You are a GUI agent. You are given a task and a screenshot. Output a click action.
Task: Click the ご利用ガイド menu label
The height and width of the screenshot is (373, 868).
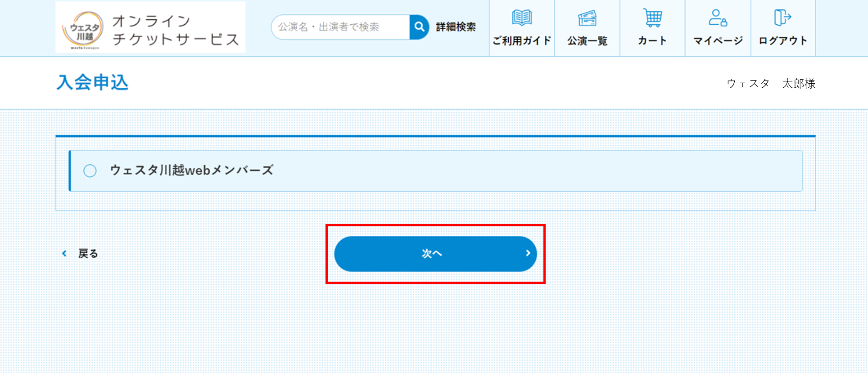pyautogui.click(x=522, y=40)
